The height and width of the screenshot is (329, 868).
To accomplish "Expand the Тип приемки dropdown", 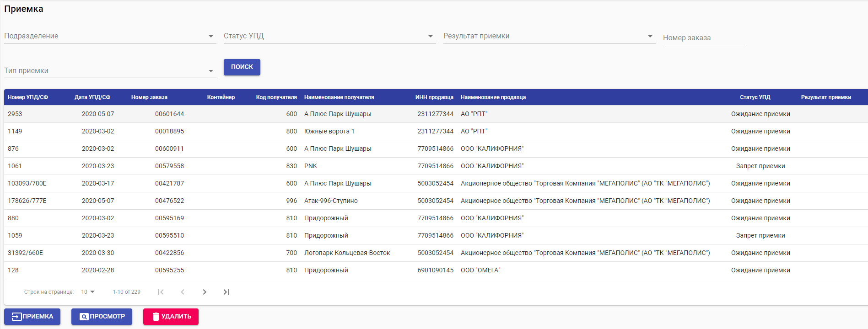I will 110,71.
